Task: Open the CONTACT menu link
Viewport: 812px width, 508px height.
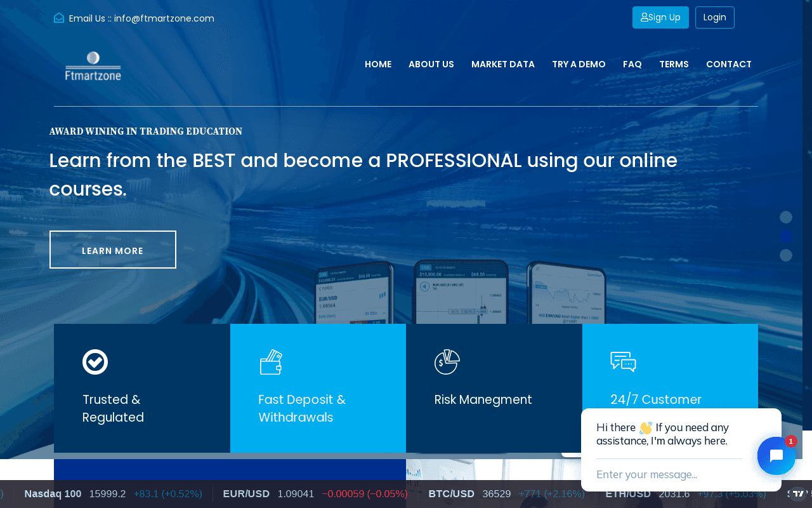Action: coord(728,64)
